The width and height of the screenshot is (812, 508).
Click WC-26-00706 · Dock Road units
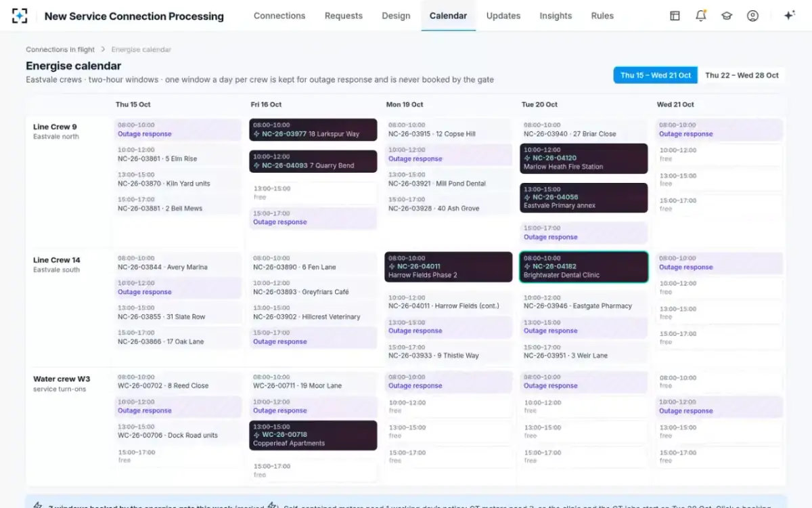pyautogui.click(x=178, y=431)
